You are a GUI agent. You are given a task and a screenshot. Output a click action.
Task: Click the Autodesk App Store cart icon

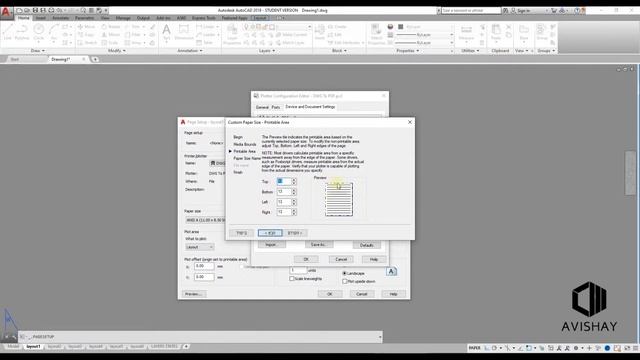(x=554, y=11)
